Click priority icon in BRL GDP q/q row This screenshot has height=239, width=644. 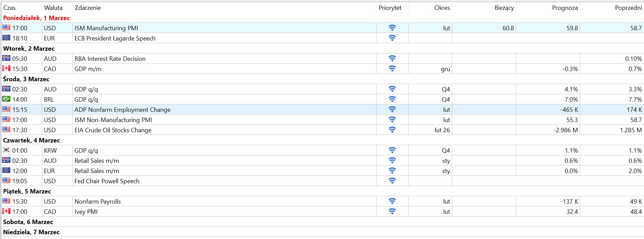[x=392, y=99]
